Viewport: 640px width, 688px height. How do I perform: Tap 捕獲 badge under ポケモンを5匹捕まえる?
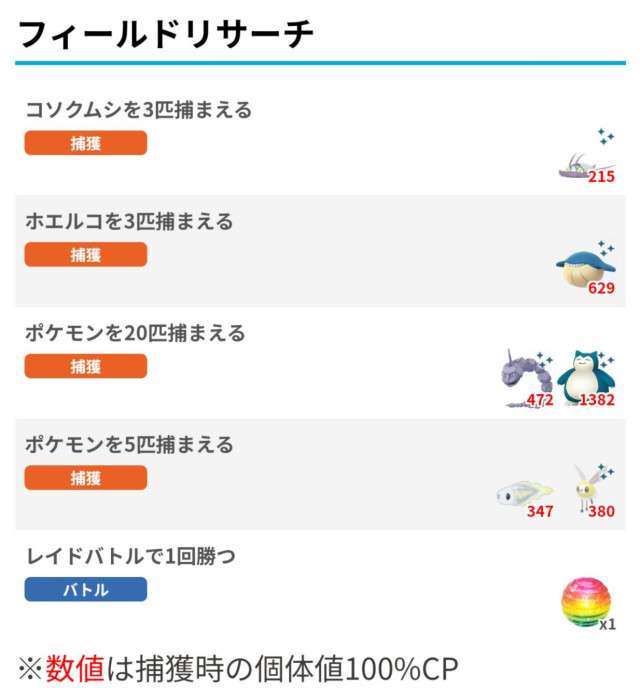click(86, 478)
